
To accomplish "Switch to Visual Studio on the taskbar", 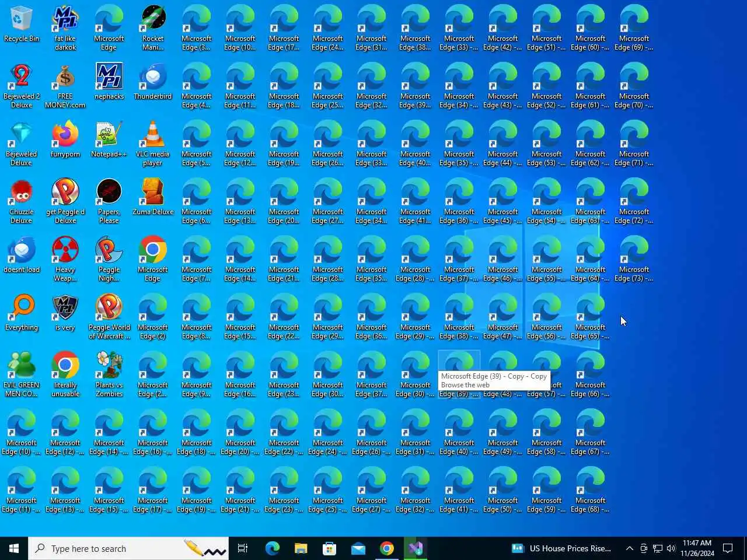I will (x=415, y=548).
